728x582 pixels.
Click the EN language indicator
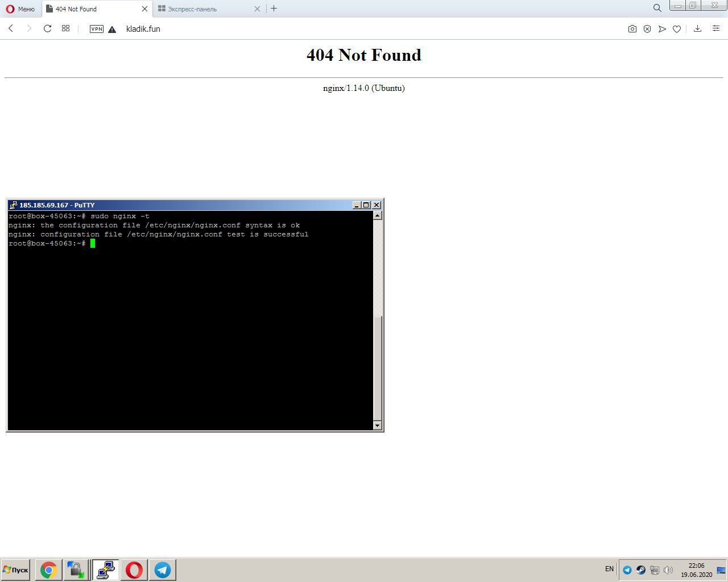(609, 569)
